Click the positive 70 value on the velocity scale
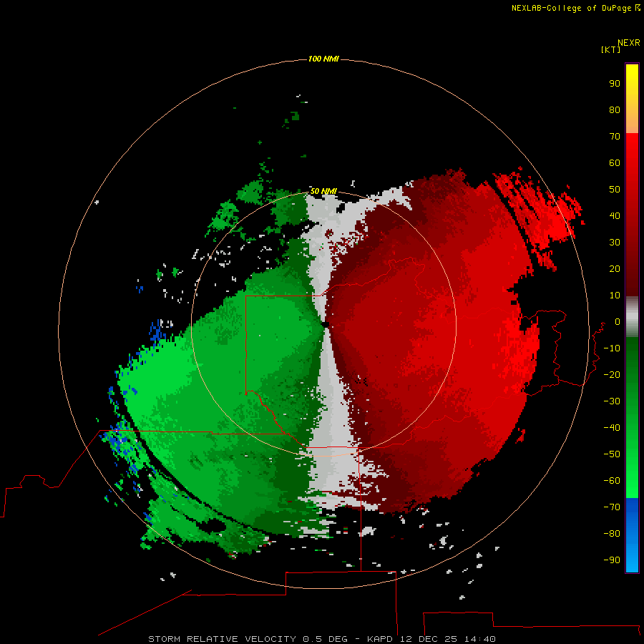The image size is (644, 644). pos(615,137)
